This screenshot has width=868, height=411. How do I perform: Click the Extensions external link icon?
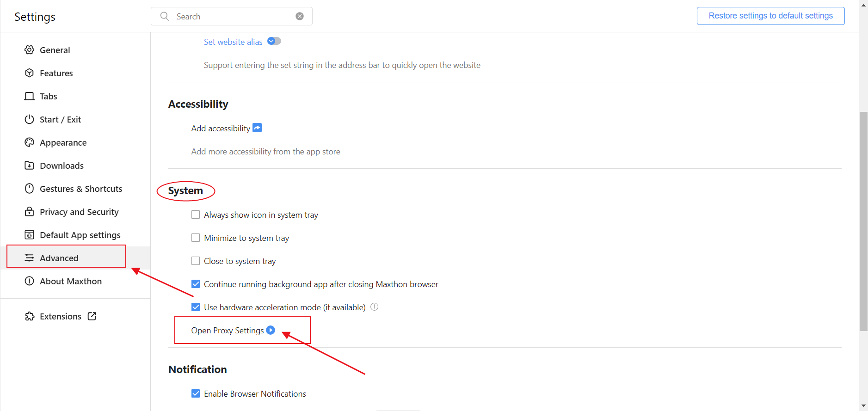point(92,316)
